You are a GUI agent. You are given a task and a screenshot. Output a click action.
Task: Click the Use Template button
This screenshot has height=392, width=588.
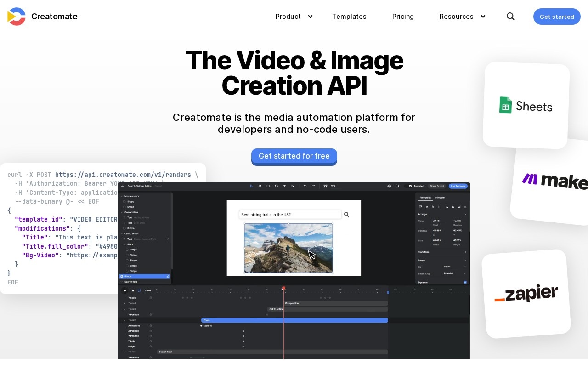coord(458,186)
